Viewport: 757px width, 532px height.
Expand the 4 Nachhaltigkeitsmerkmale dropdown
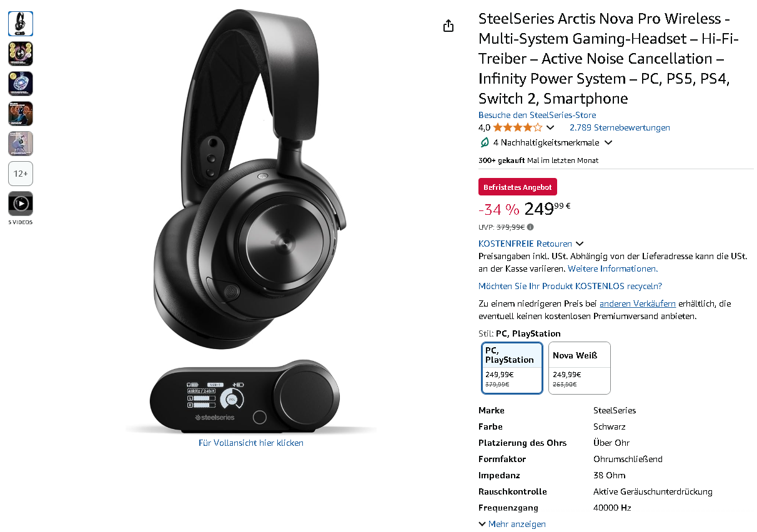tap(608, 143)
